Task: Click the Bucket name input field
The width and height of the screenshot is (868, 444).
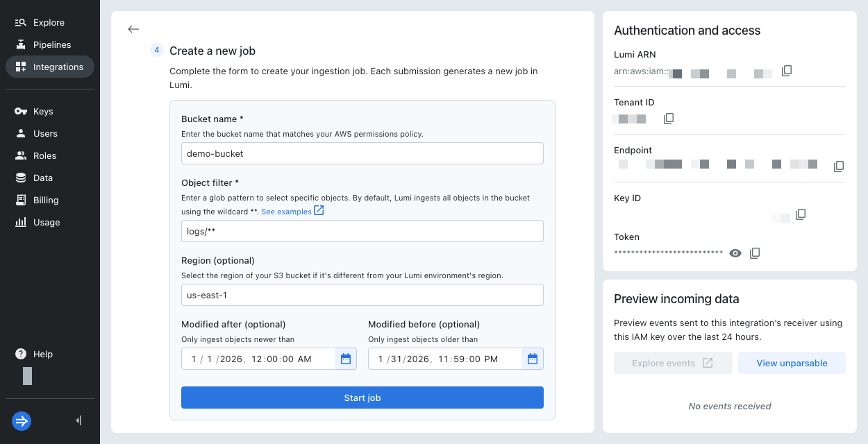Action: tap(362, 153)
